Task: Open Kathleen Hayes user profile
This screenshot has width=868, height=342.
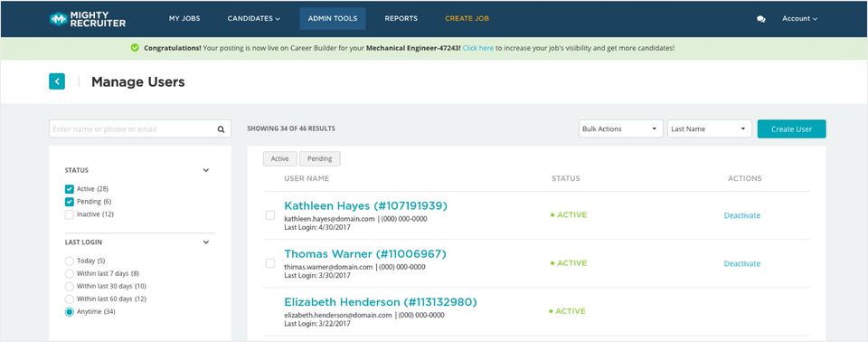Action: pyautogui.click(x=365, y=205)
